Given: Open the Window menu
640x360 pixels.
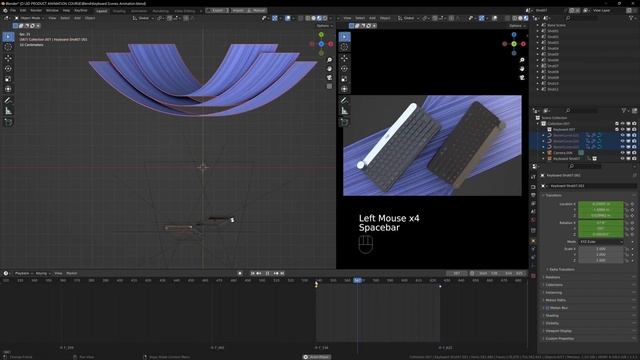Looking at the screenshot, I should tap(52, 11).
